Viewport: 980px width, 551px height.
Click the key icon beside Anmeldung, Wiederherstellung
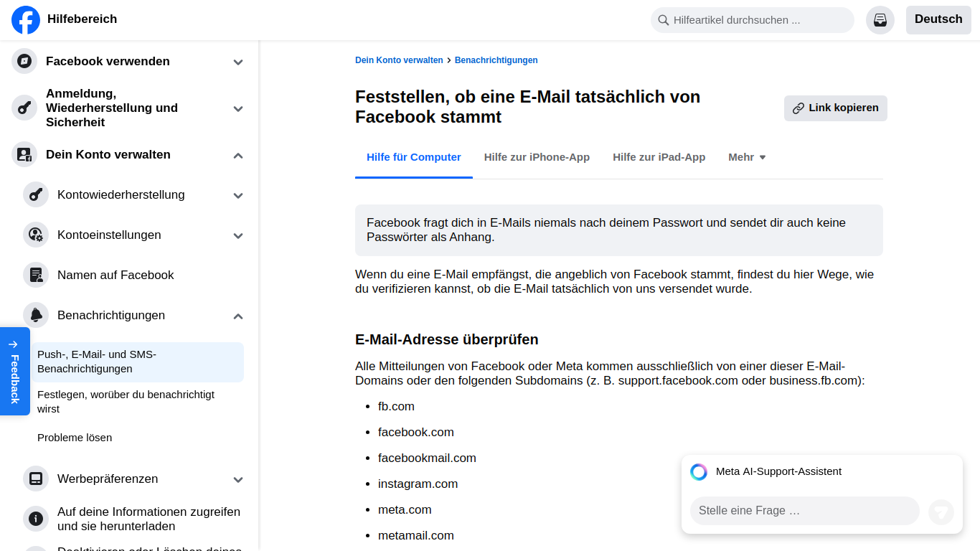click(x=24, y=108)
